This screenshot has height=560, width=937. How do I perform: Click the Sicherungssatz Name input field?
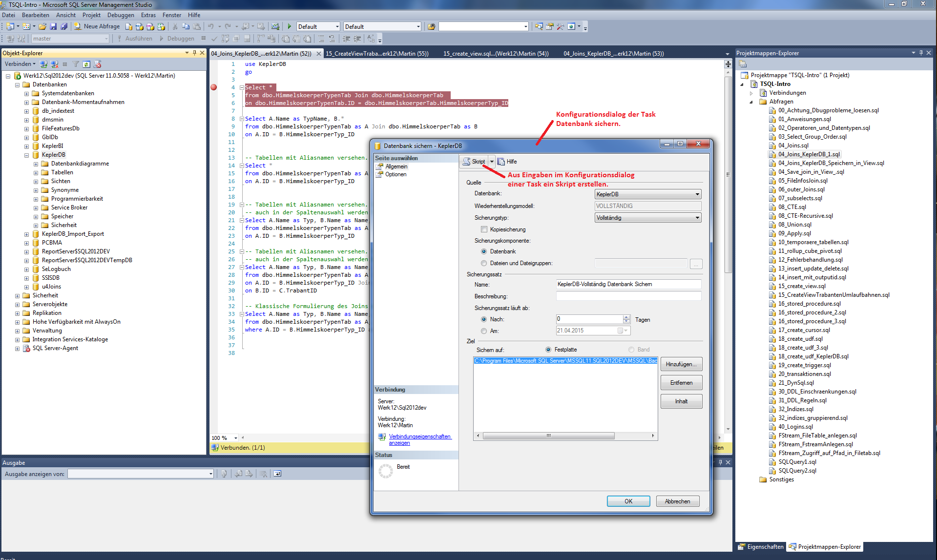click(628, 284)
